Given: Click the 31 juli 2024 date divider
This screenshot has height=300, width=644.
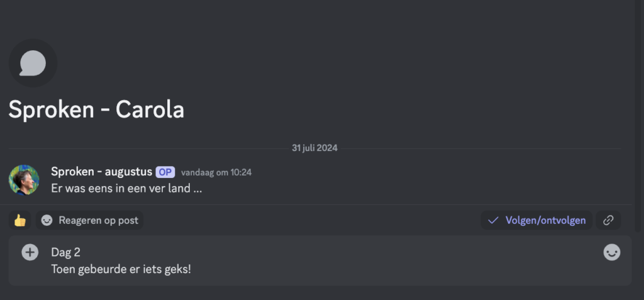Looking at the screenshot, I should coord(314,148).
